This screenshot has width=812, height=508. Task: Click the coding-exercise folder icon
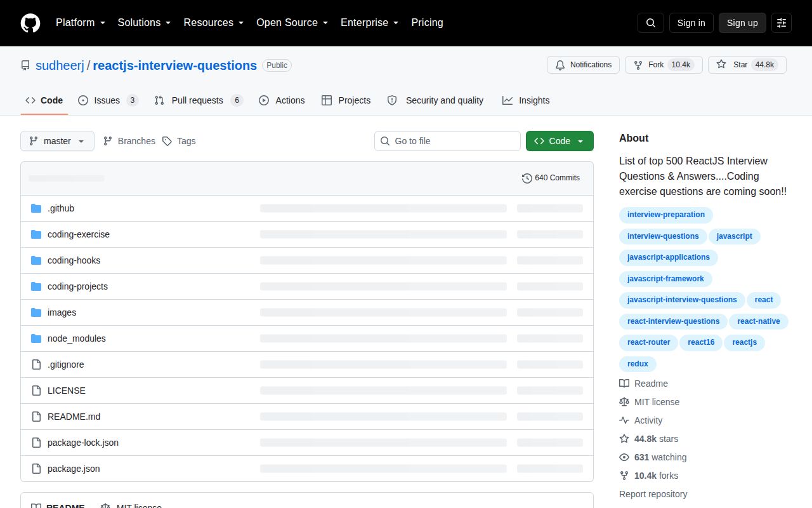click(36, 234)
